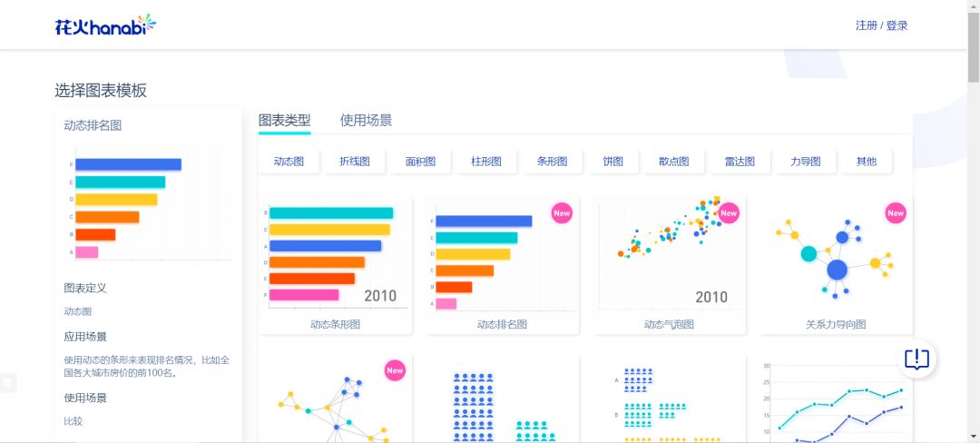This screenshot has width=980, height=443.
Task: Click the page vertical scrollbar thumb
Action: (973, 47)
